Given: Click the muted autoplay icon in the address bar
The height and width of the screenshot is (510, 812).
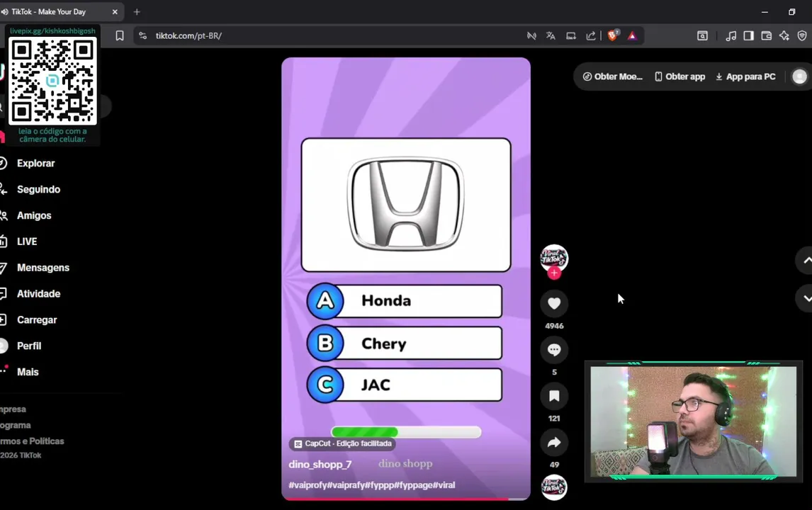Looking at the screenshot, I should 531,35.
